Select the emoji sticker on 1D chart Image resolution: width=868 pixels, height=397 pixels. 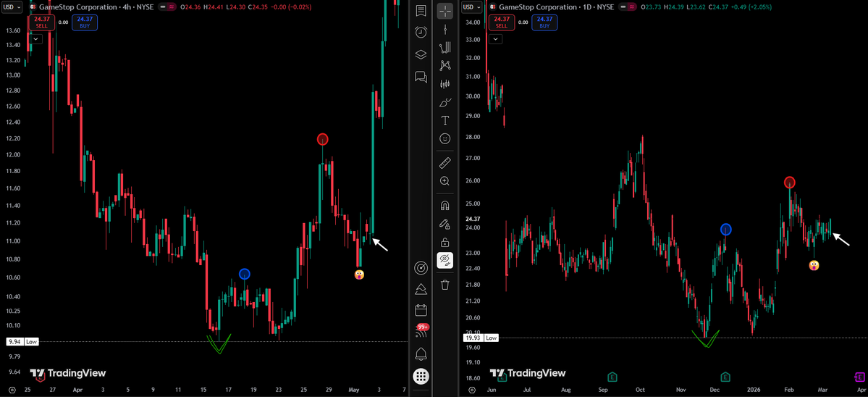click(814, 265)
